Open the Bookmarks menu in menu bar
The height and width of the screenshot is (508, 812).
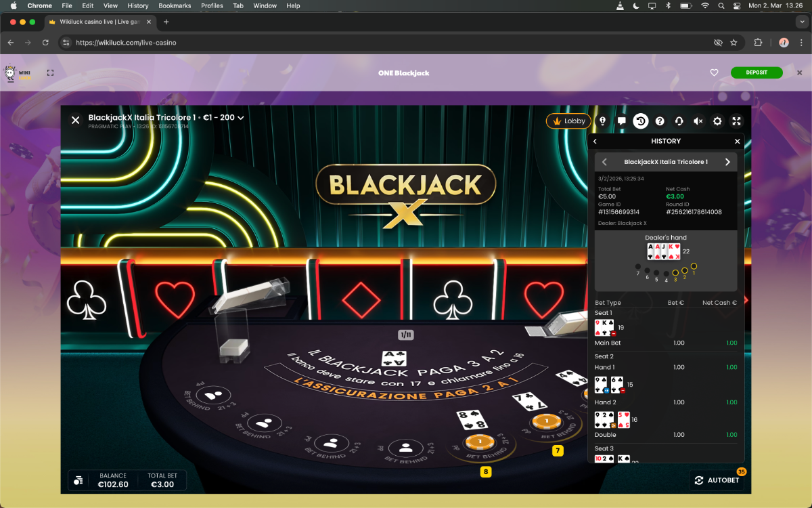coord(175,5)
